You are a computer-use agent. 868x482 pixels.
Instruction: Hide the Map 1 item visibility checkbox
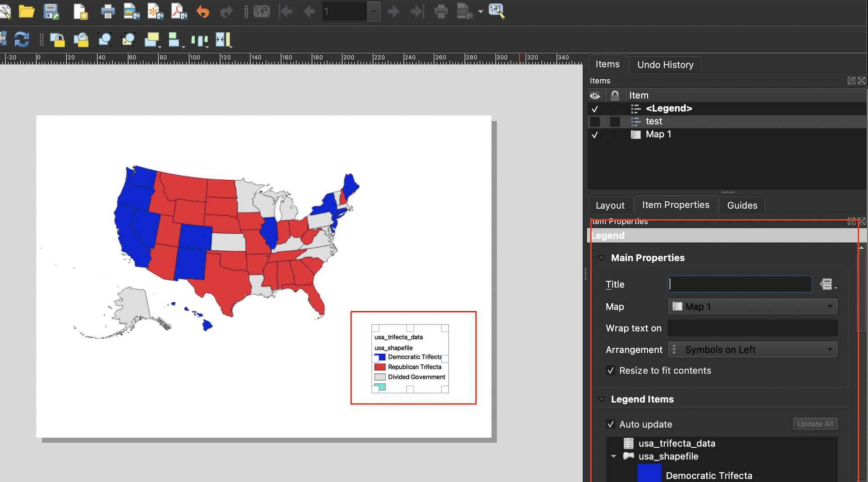click(595, 135)
